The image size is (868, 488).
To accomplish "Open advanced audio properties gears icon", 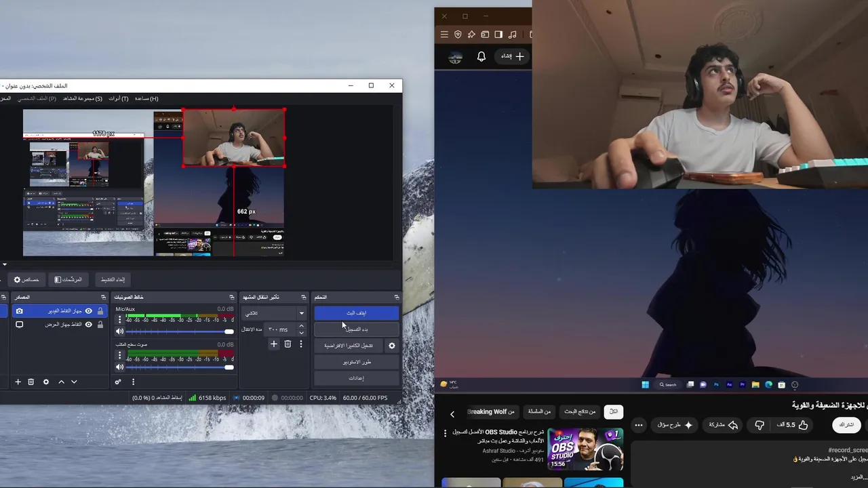I will [x=118, y=382].
